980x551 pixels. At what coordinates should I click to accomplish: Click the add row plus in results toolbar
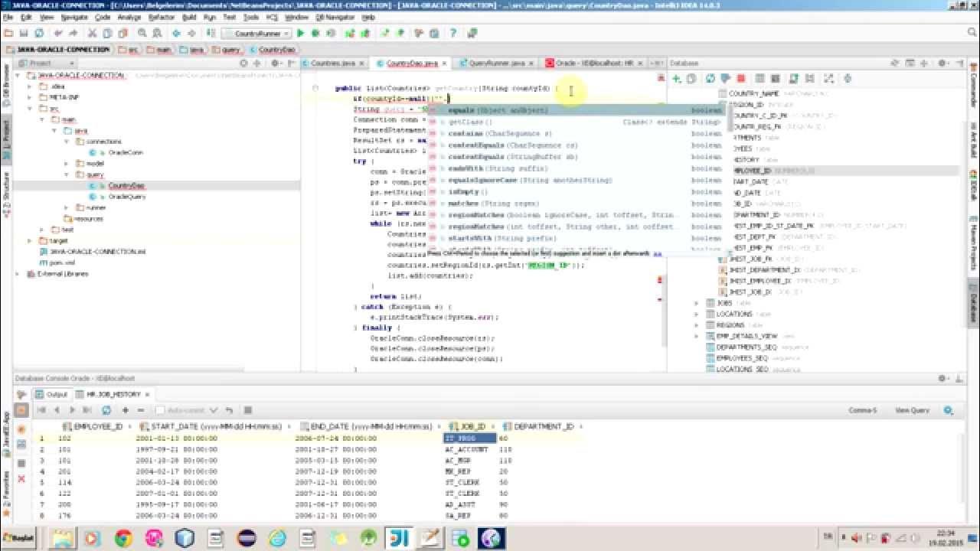(x=127, y=410)
